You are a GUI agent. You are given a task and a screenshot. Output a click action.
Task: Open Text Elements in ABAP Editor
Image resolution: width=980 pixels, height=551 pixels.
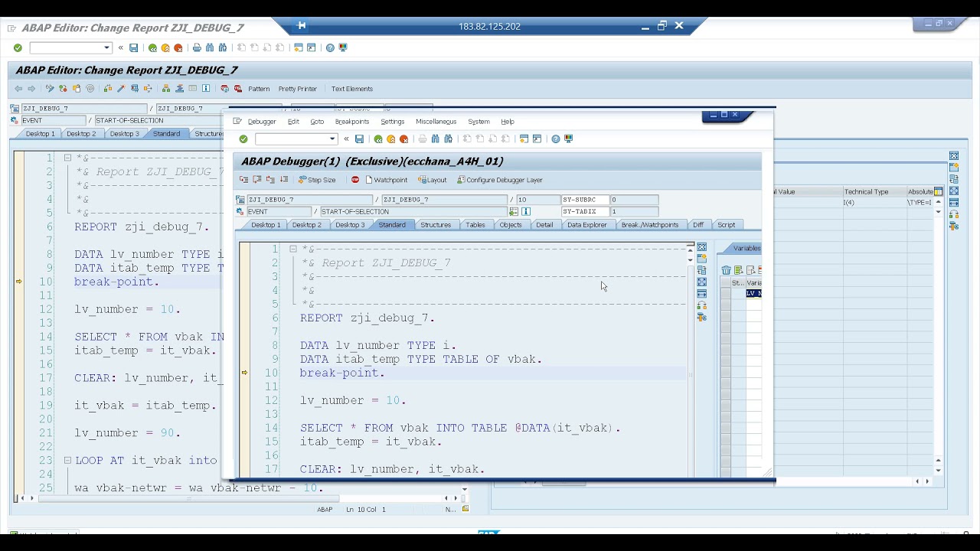click(351, 89)
